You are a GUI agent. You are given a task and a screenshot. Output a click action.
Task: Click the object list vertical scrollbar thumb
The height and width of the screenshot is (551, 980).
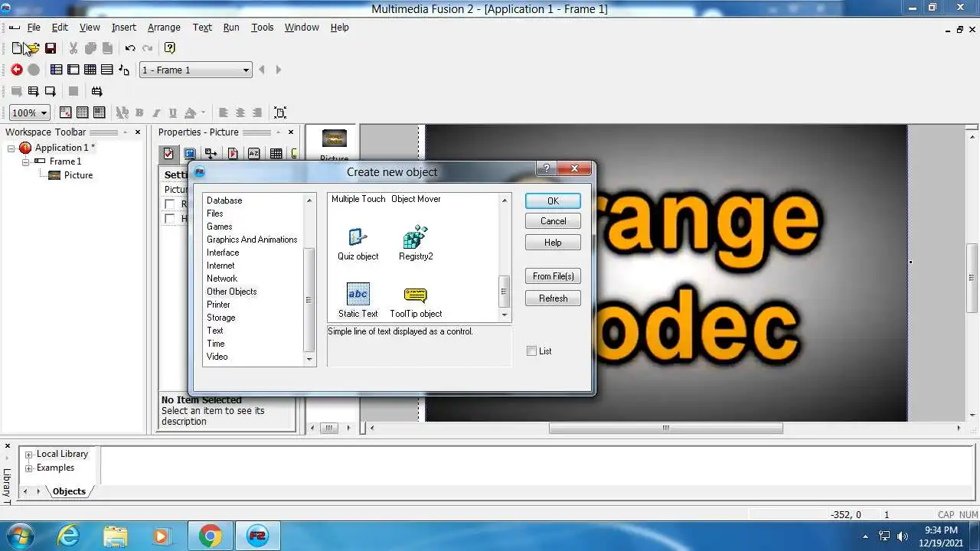pos(504,292)
